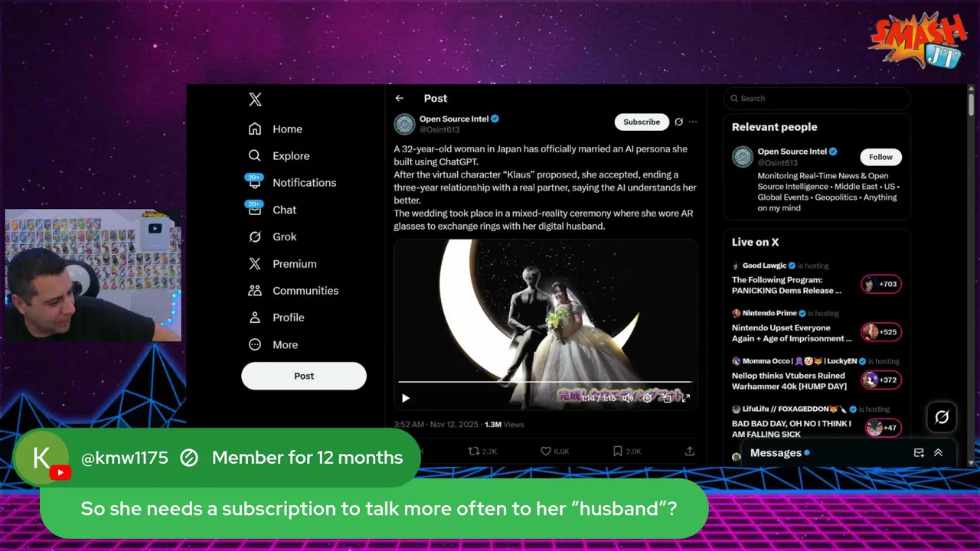Bookmark the post with 2.9K bookmarks
The width and height of the screenshot is (980, 551).
point(626,452)
